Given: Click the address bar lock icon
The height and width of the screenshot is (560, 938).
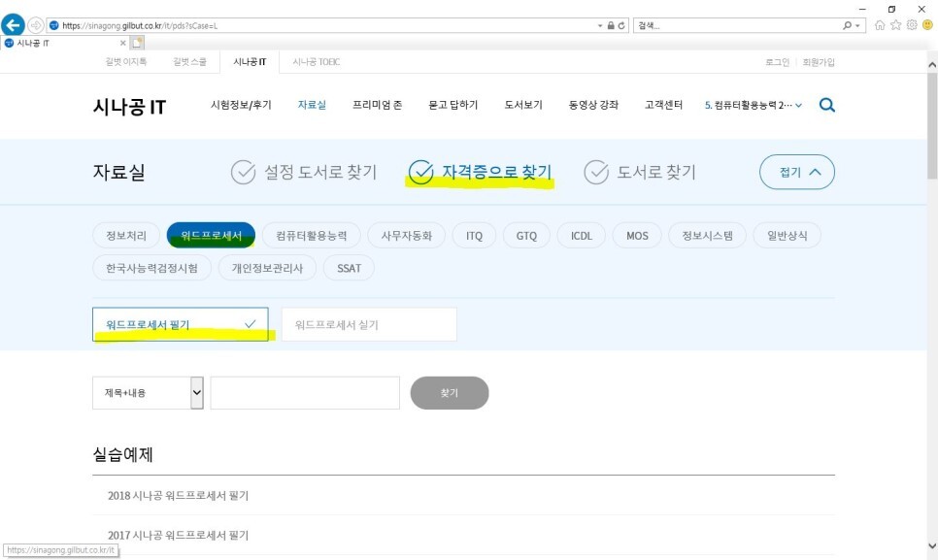Looking at the screenshot, I should (611, 25).
